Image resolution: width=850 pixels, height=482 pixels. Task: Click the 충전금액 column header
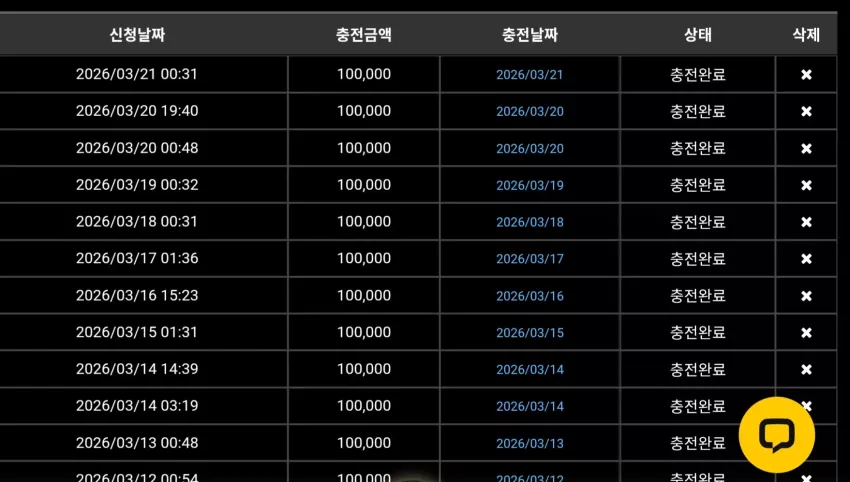363,35
